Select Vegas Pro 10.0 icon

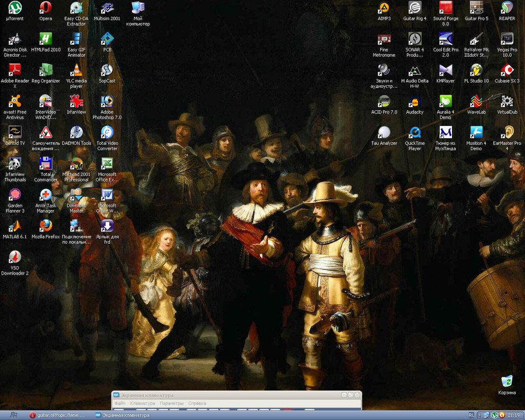(507, 45)
